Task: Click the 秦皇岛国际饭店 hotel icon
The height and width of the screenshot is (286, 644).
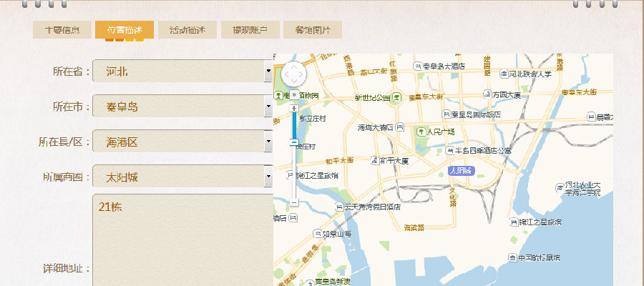Action: 444,114
